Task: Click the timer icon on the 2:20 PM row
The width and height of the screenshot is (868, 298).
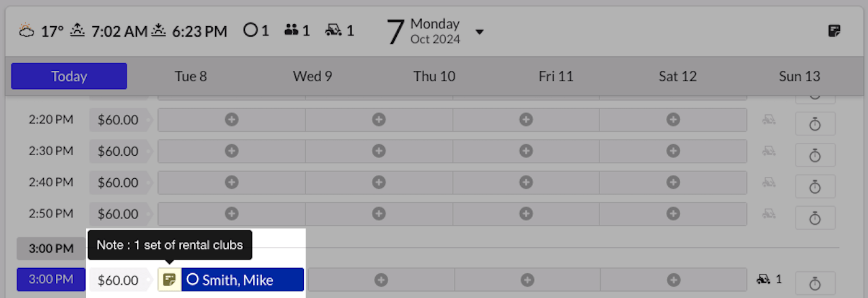Action: (x=815, y=124)
